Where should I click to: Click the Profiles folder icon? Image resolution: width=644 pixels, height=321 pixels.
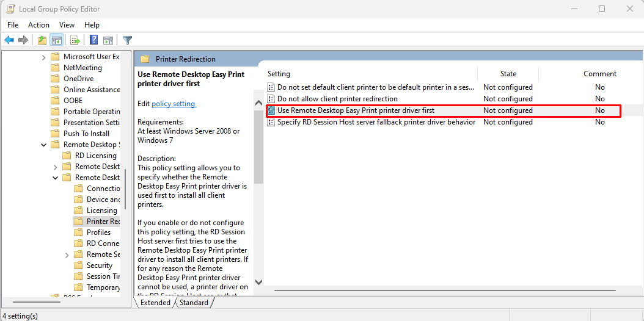pyautogui.click(x=78, y=233)
